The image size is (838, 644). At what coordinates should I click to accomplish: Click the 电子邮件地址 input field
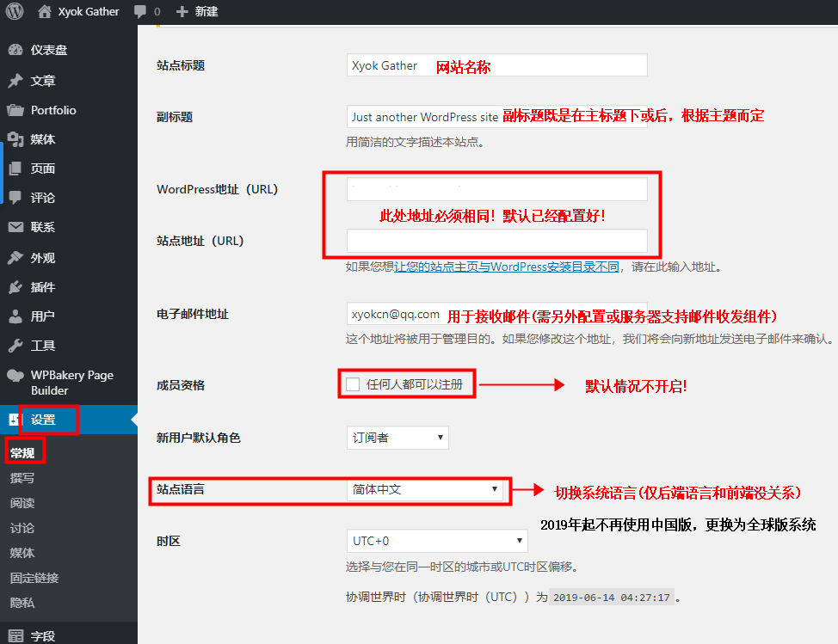[x=497, y=314]
